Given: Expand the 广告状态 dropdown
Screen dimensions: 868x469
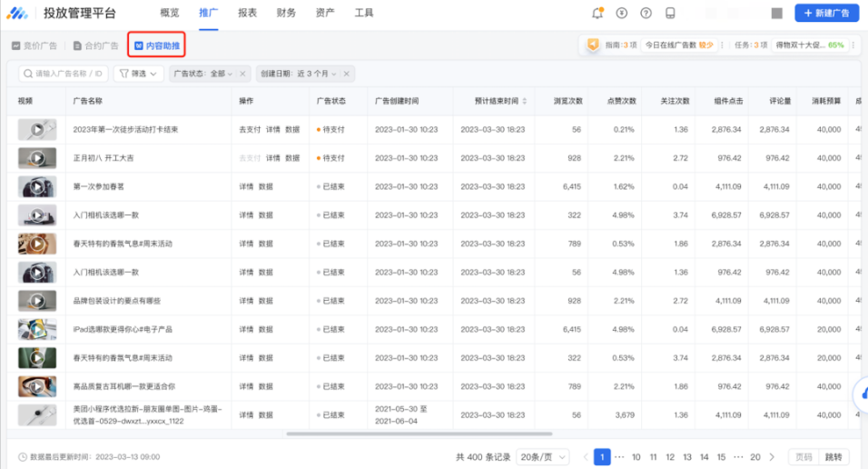Looking at the screenshot, I should tap(230, 74).
